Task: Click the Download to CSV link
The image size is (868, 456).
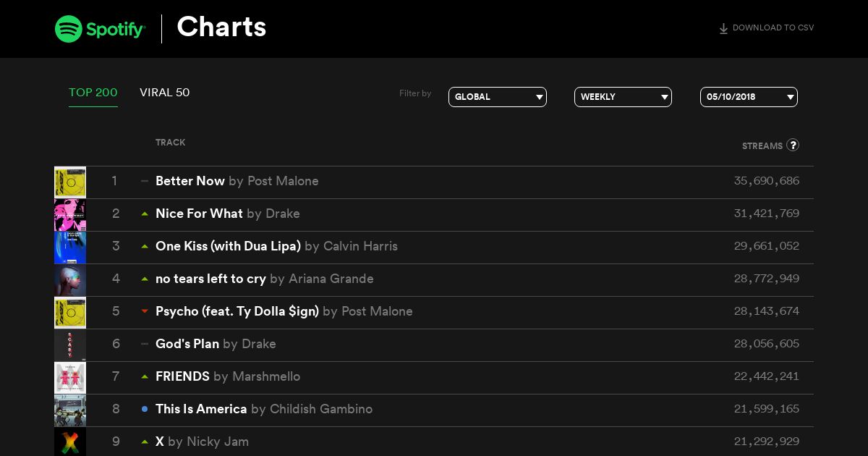Action: pos(766,28)
